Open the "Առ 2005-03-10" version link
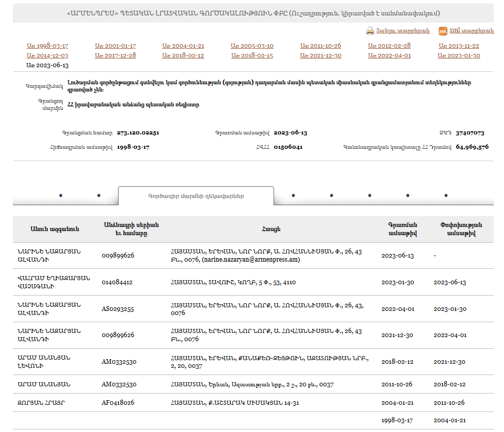 click(x=252, y=46)
